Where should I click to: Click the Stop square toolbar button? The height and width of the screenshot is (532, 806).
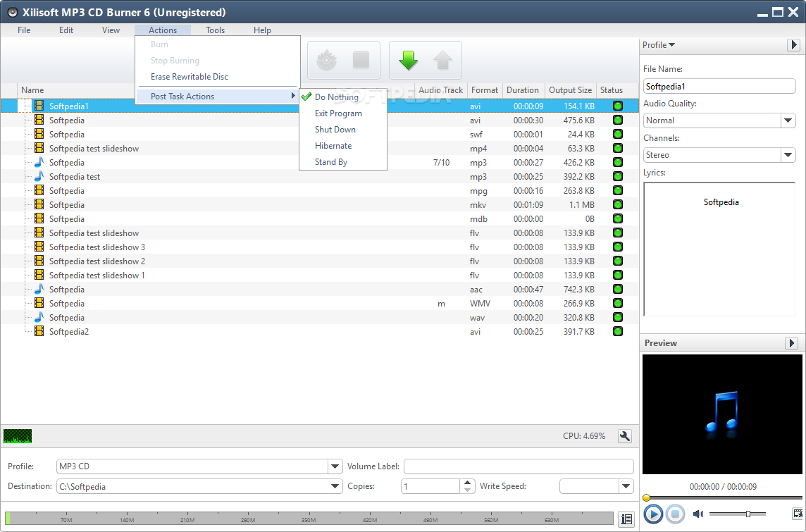click(x=361, y=60)
